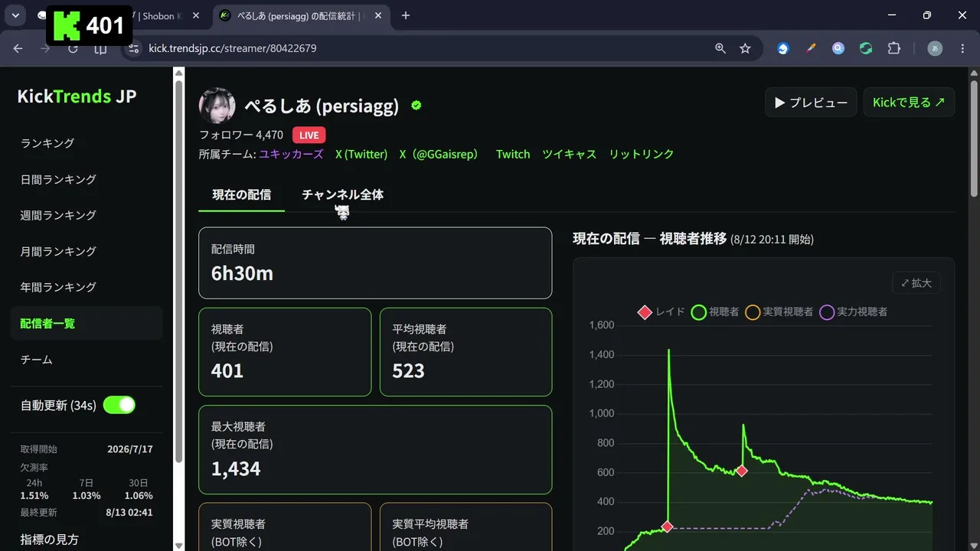Open a new browser tab

pyautogui.click(x=406, y=15)
